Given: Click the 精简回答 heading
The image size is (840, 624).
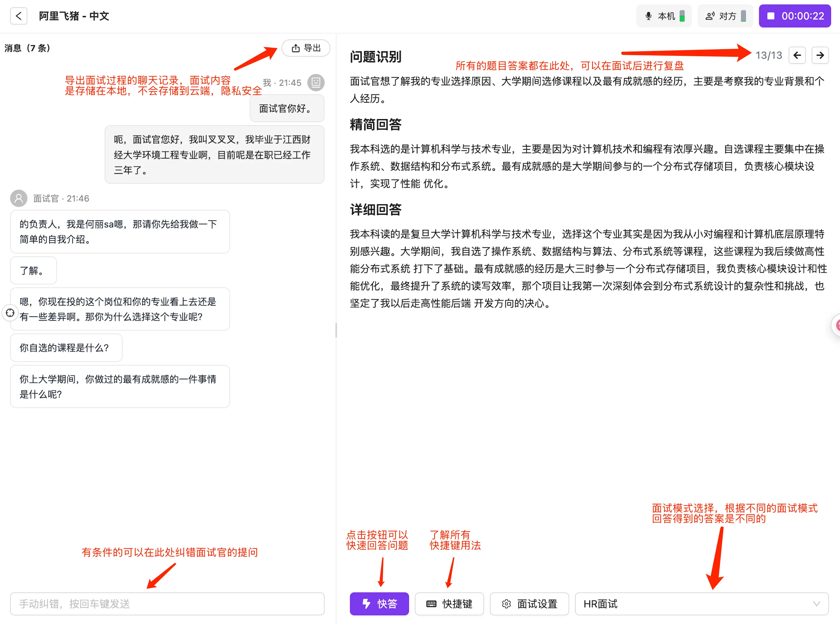Looking at the screenshot, I should tap(375, 124).
